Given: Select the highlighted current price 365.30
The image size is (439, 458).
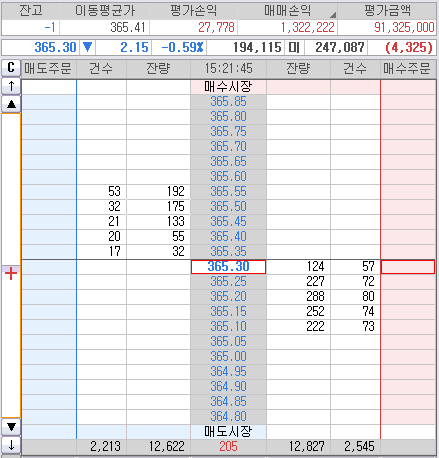Looking at the screenshot, I should click(x=228, y=267).
